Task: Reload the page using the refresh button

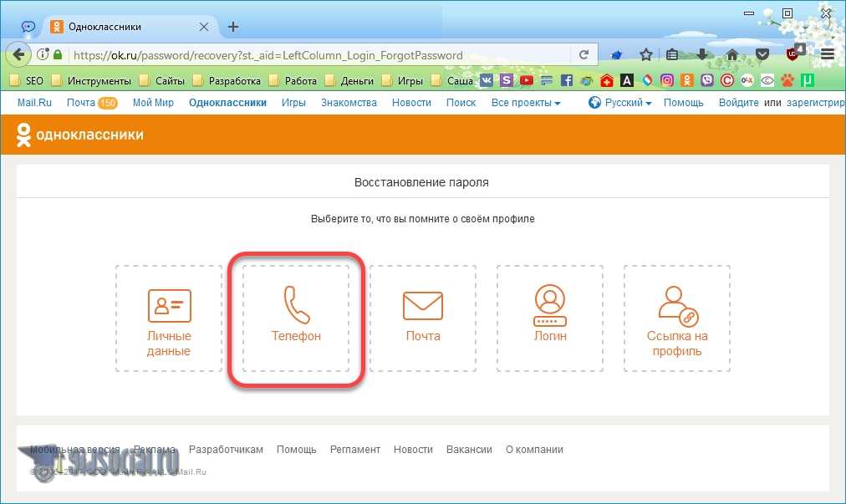Action: [584, 55]
